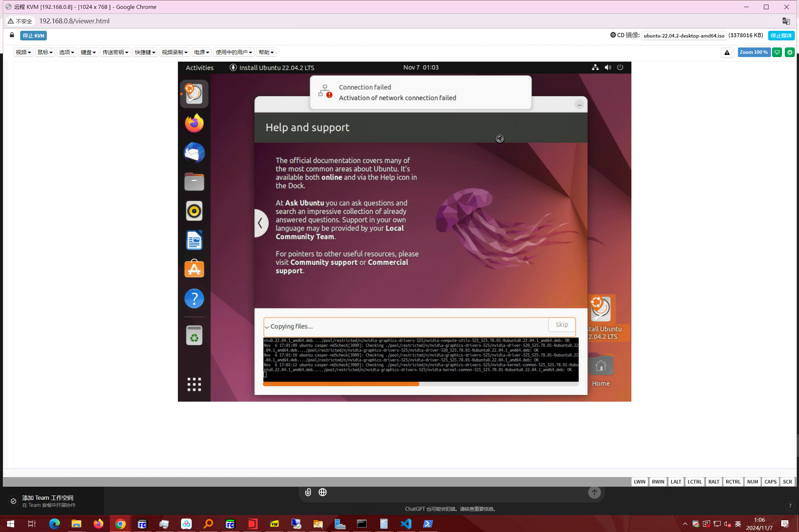Expand the 视频 dropdown menu
This screenshot has width=799, height=532.
point(23,52)
